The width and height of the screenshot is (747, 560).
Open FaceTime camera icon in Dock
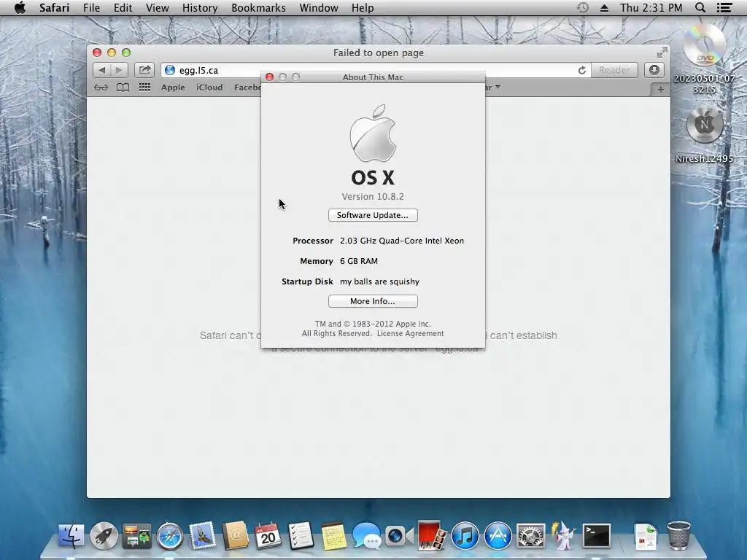399,536
